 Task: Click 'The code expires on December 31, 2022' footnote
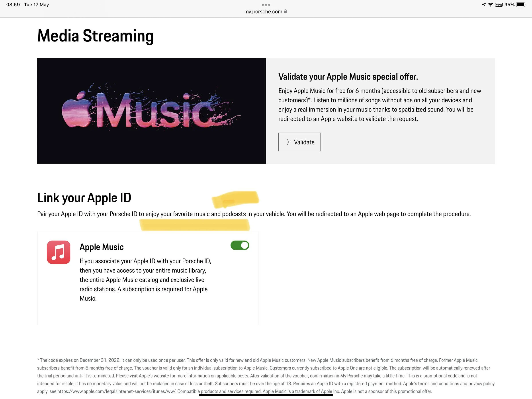pyautogui.click(x=266, y=376)
